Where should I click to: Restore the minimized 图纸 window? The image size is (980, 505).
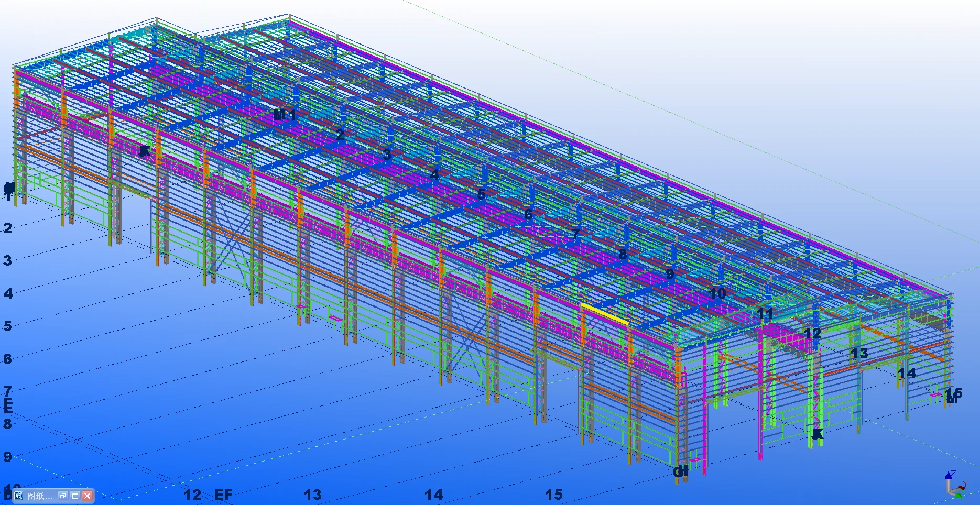click(x=63, y=496)
